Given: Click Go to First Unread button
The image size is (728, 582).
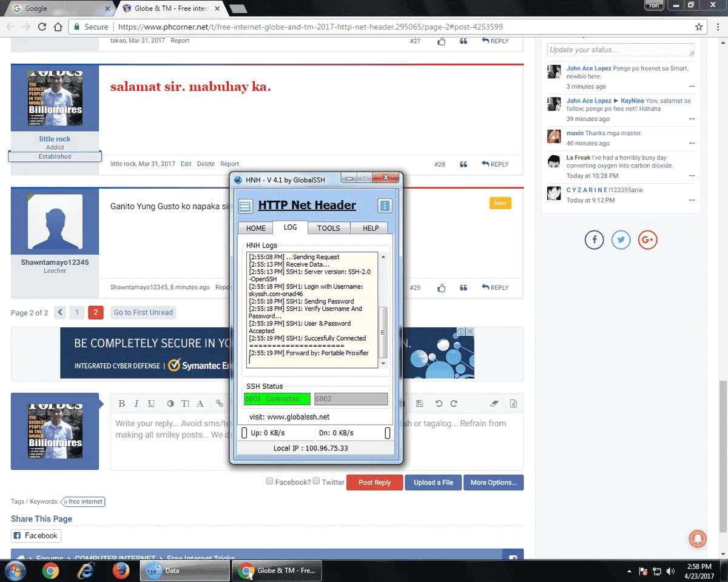Looking at the screenshot, I should [143, 313].
